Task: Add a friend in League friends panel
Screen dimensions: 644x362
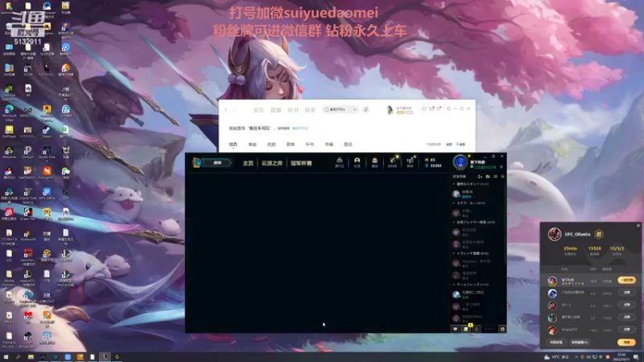Action: 480,176
